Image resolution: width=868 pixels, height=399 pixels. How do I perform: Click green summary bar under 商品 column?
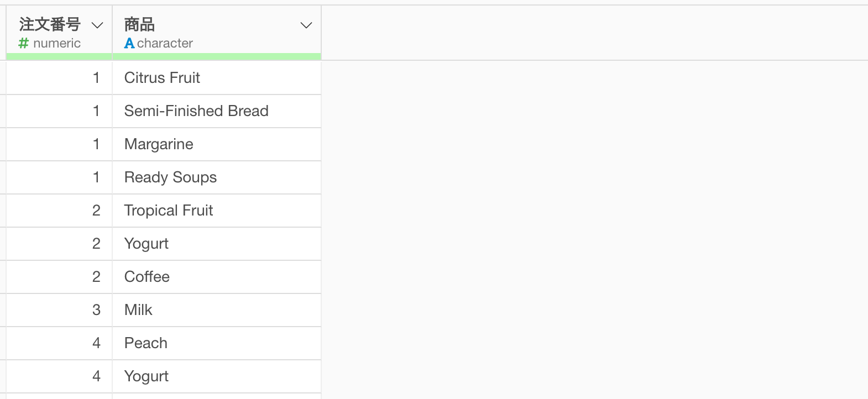pos(217,56)
